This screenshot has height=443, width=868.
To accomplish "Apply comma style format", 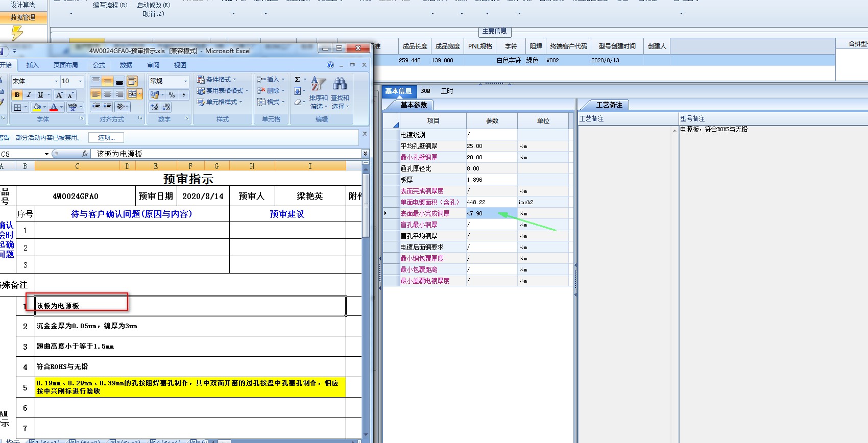I will click(x=184, y=94).
